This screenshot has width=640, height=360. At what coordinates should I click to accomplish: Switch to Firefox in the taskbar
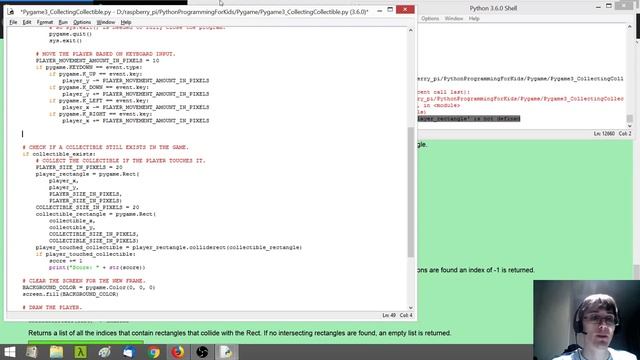(178, 352)
